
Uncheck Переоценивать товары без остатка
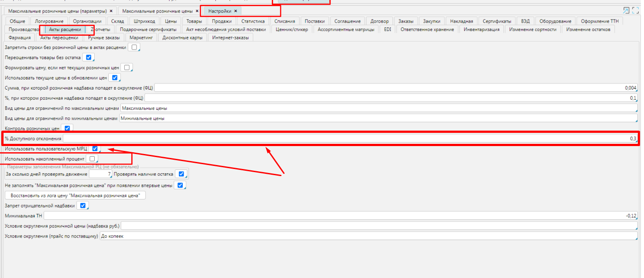pos(89,57)
